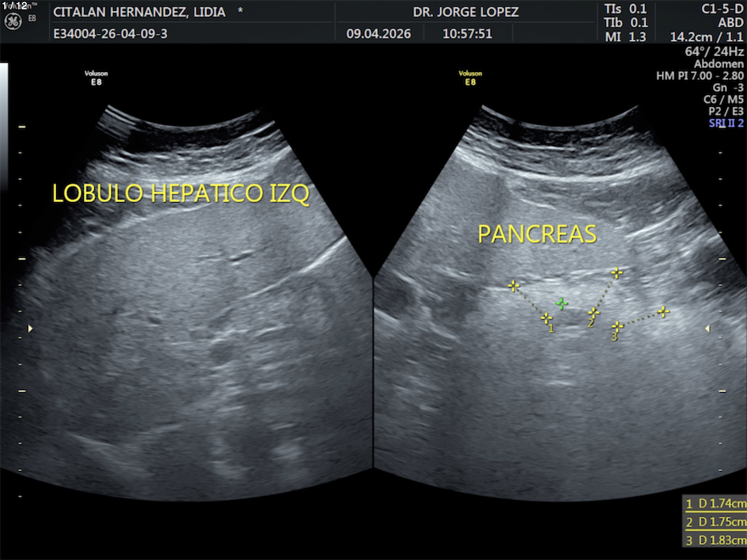Click measurement result 3 D 1.83cm
Viewport: 747px width, 560px height.
click(715, 540)
